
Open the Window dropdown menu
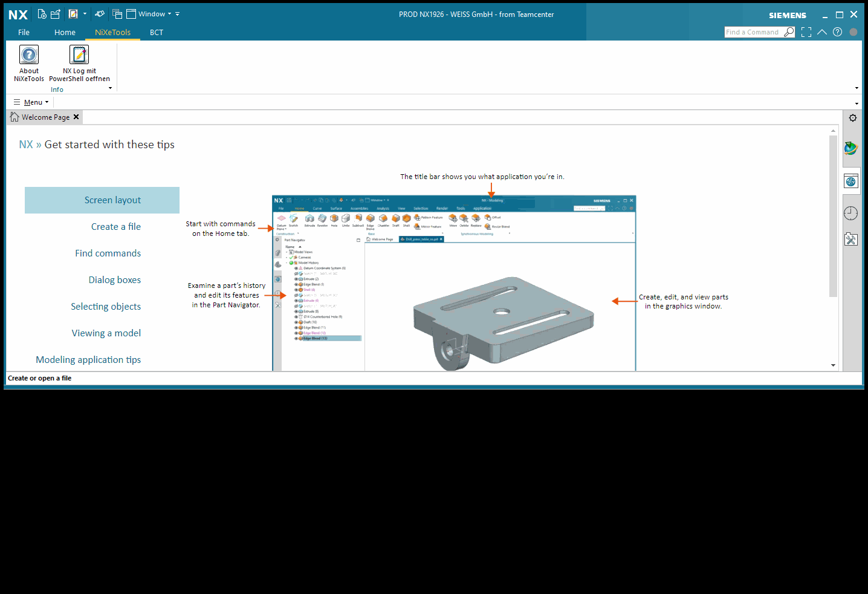pyautogui.click(x=149, y=14)
